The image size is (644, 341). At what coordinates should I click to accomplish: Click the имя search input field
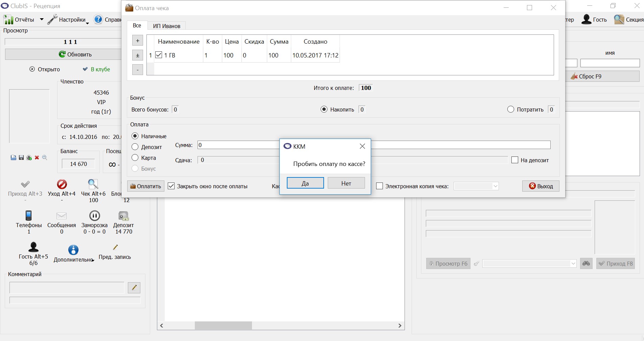point(610,63)
